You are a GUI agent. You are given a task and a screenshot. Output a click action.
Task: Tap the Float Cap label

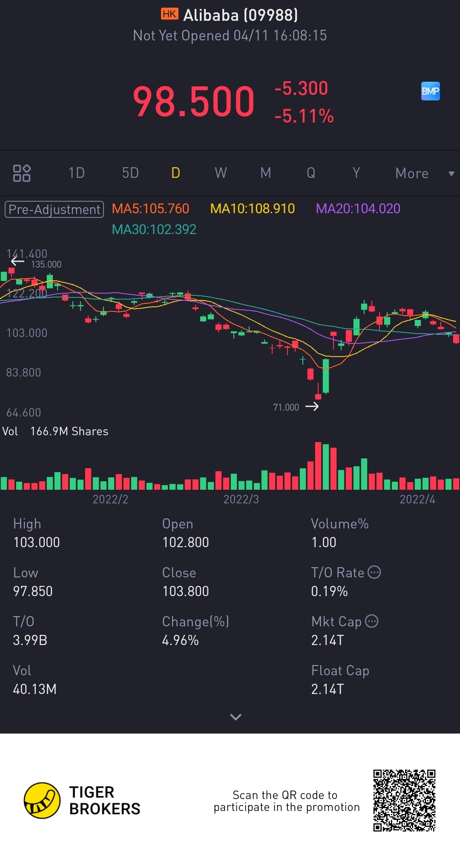click(x=340, y=671)
